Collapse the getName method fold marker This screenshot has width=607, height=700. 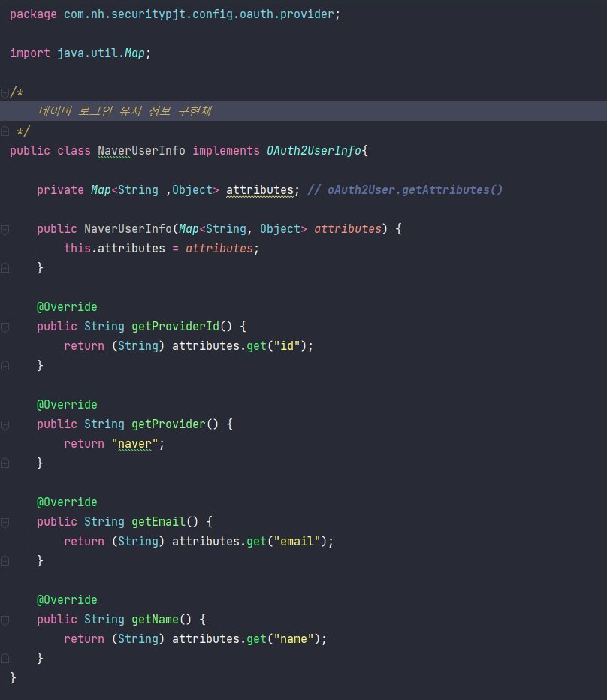[5, 620]
